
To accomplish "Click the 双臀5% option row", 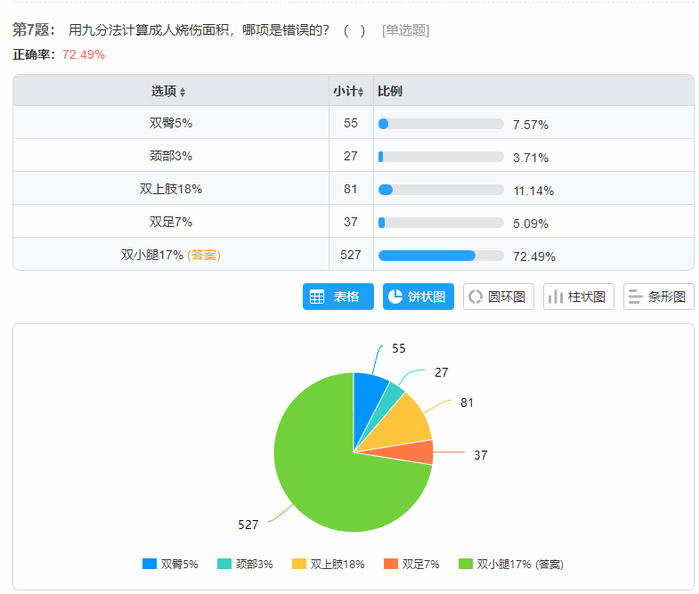I will pos(170,123).
